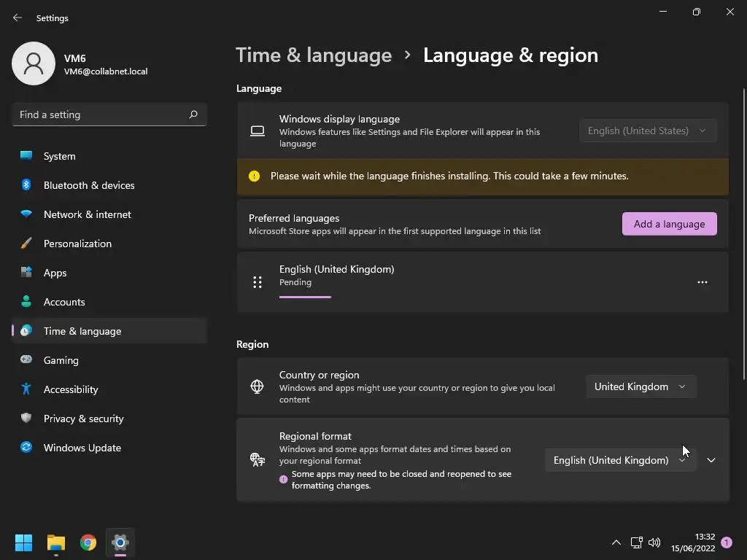This screenshot has width=747, height=560.
Task: Click the Time & language clock icon
Action: pos(26,330)
